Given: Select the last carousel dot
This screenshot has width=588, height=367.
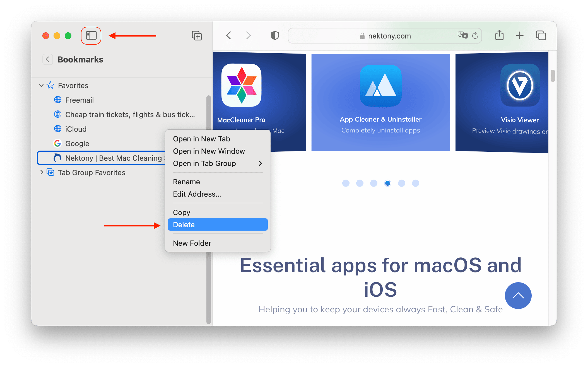Looking at the screenshot, I should (x=415, y=183).
